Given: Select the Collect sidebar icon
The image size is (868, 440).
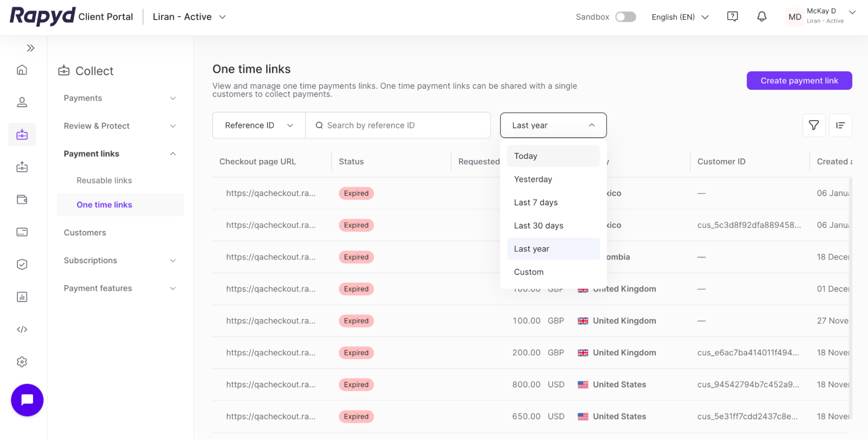Looking at the screenshot, I should [22, 134].
